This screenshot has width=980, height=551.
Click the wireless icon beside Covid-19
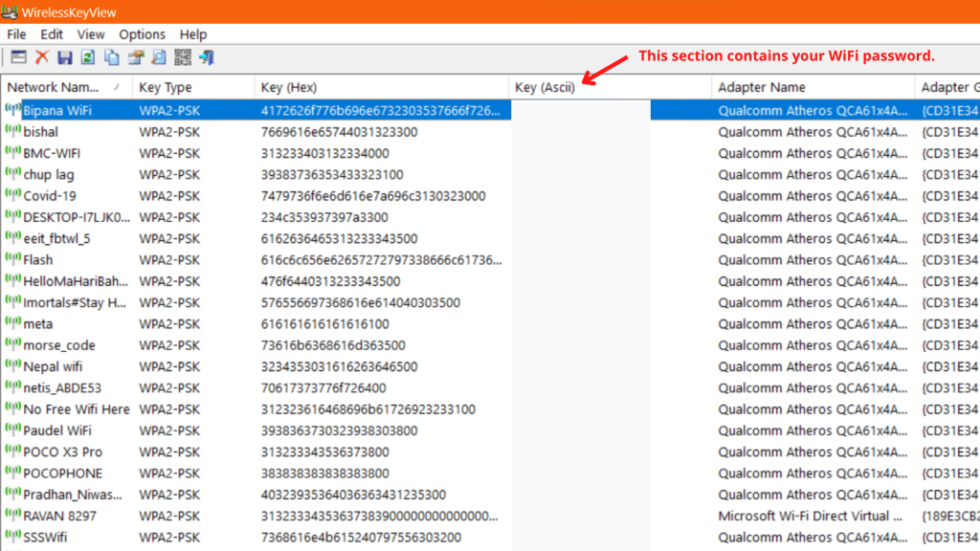coord(12,195)
